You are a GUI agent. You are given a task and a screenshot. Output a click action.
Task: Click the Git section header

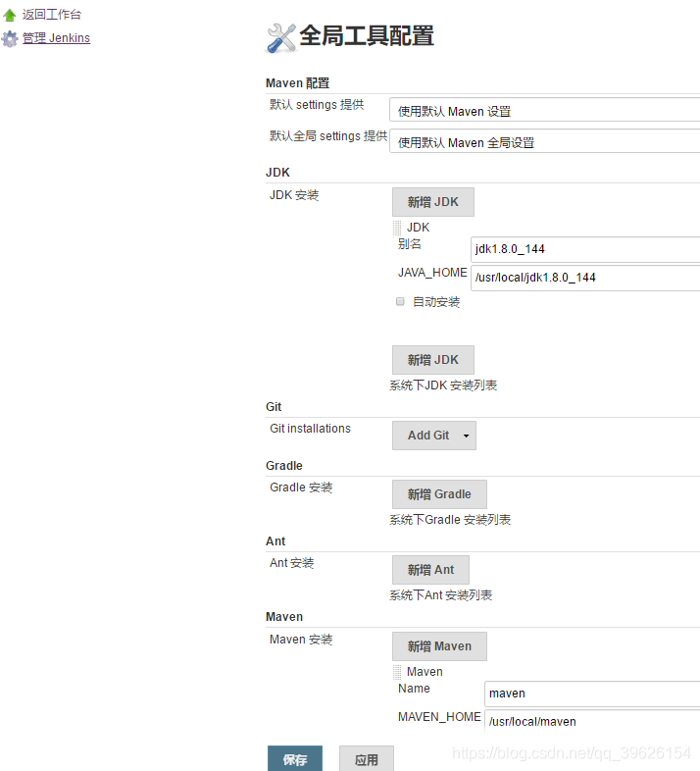(274, 407)
